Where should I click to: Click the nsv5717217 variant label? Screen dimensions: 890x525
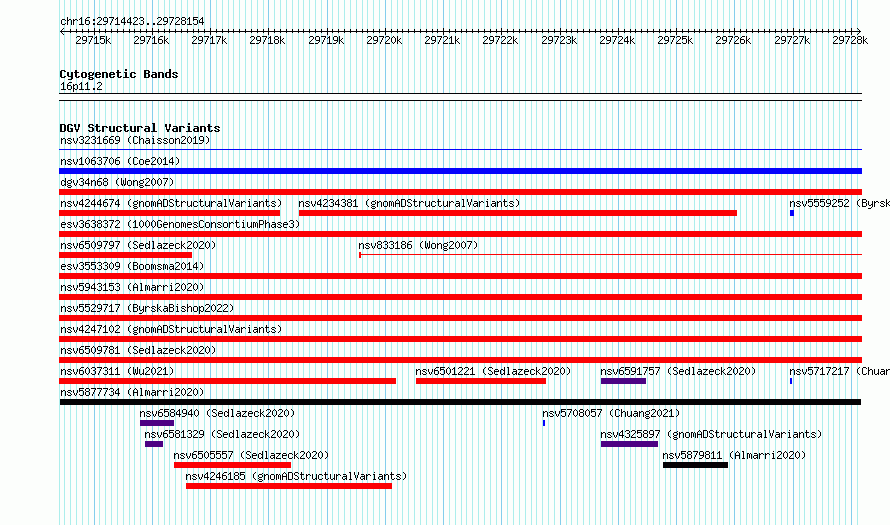click(x=839, y=371)
